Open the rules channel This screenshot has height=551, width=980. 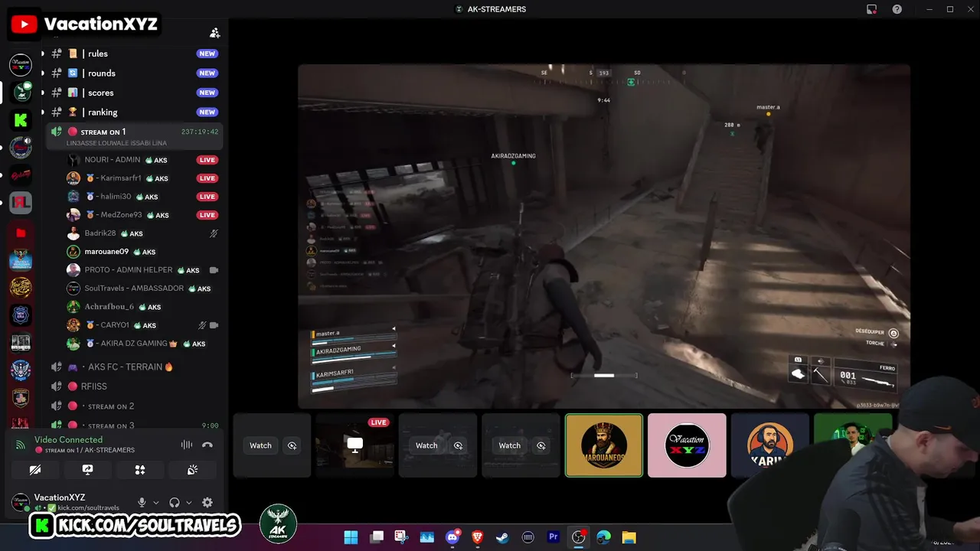(134, 54)
